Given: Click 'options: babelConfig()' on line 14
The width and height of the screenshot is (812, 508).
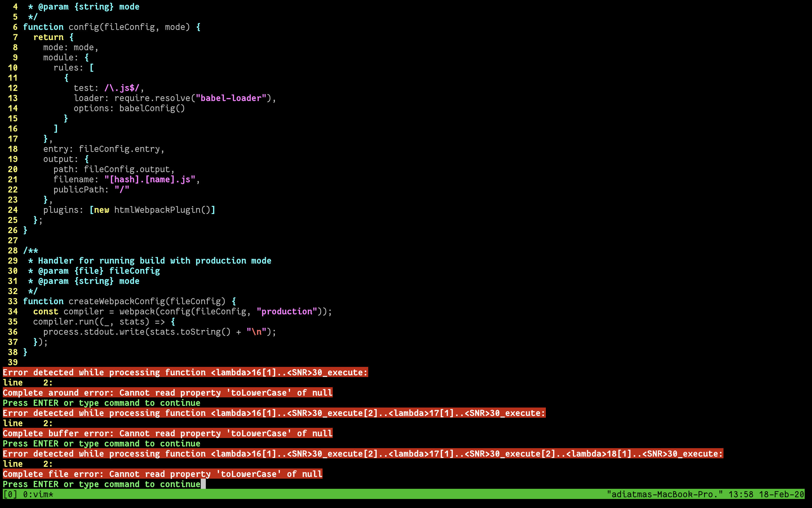Looking at the screenshot, I should [129, 108].
